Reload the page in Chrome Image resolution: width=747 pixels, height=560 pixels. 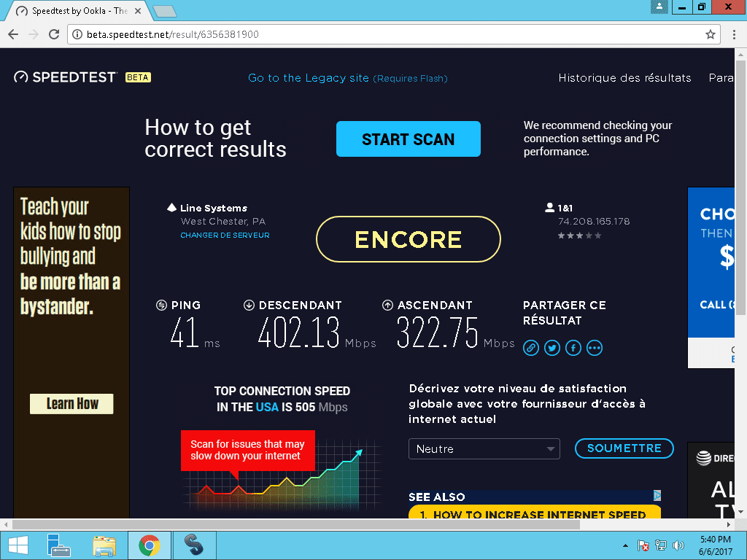(x=54, y=34)
